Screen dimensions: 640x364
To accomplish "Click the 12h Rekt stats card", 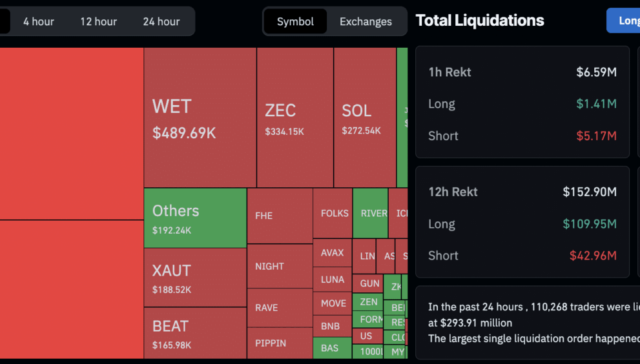I will pyautogui.click(x=522, y=222).
